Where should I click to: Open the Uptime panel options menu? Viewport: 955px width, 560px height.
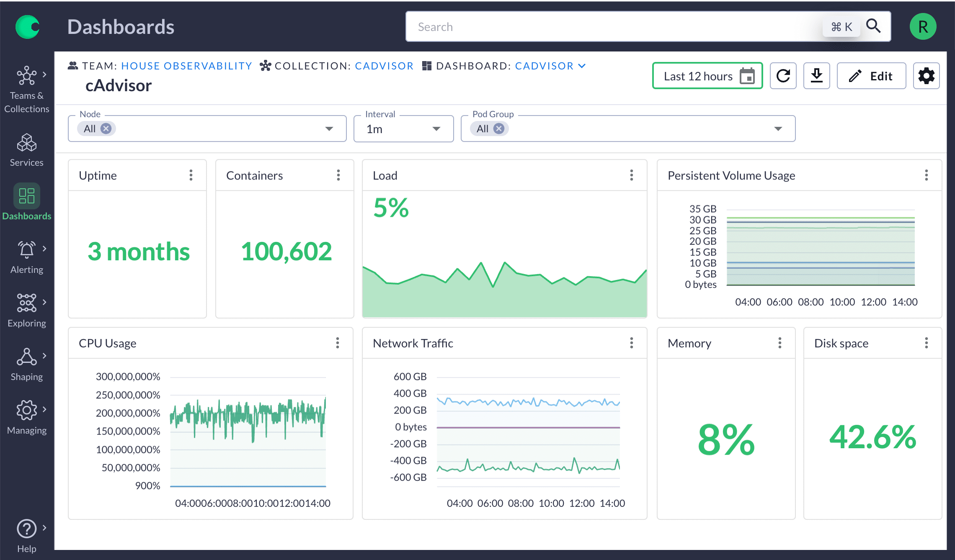191,175
